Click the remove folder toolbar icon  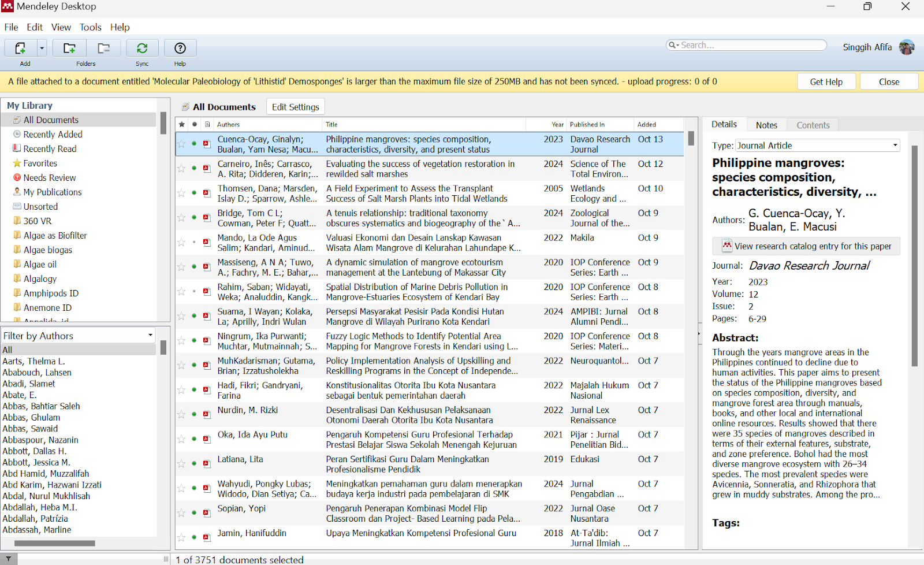(x=103, y=48)
